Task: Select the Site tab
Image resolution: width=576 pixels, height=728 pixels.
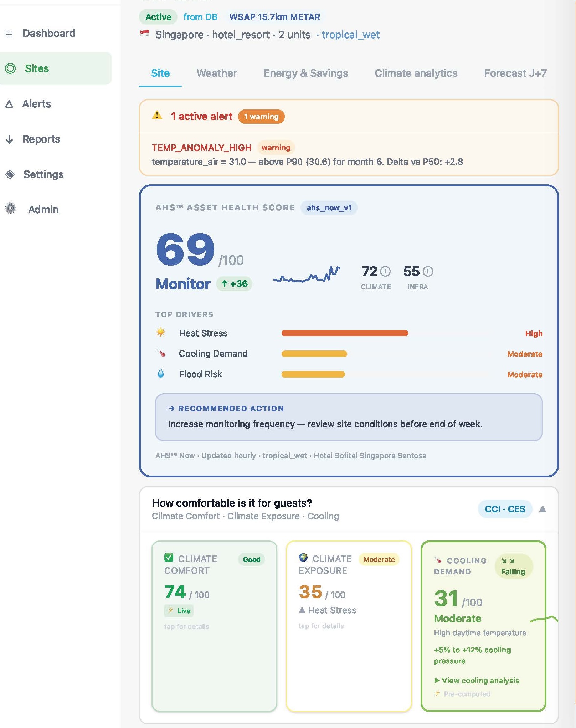Action: [x=160, y=73]
